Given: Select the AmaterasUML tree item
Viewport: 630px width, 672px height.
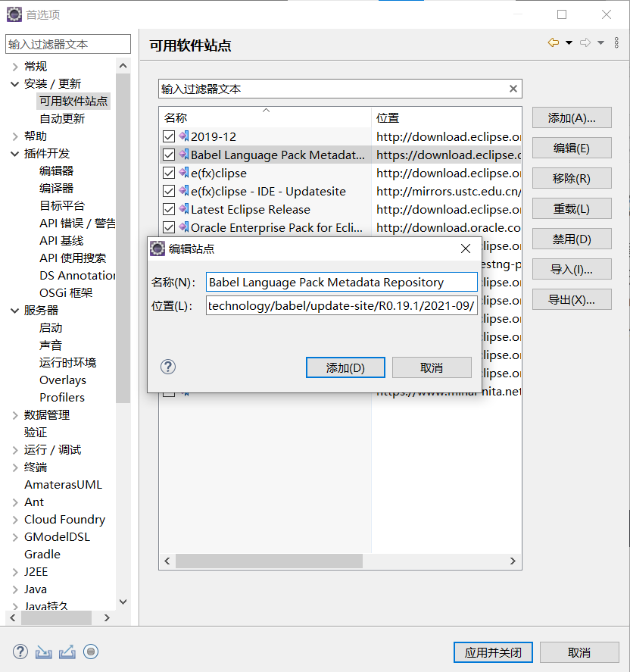Looking at the screenshot, I should tap(63, 485).
